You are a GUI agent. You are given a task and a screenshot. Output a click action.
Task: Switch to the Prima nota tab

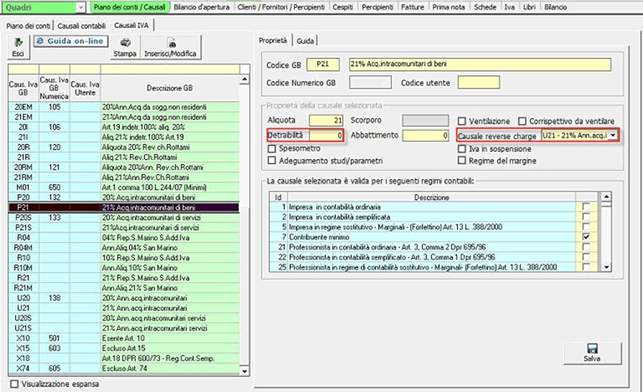(x=449, y=7)
